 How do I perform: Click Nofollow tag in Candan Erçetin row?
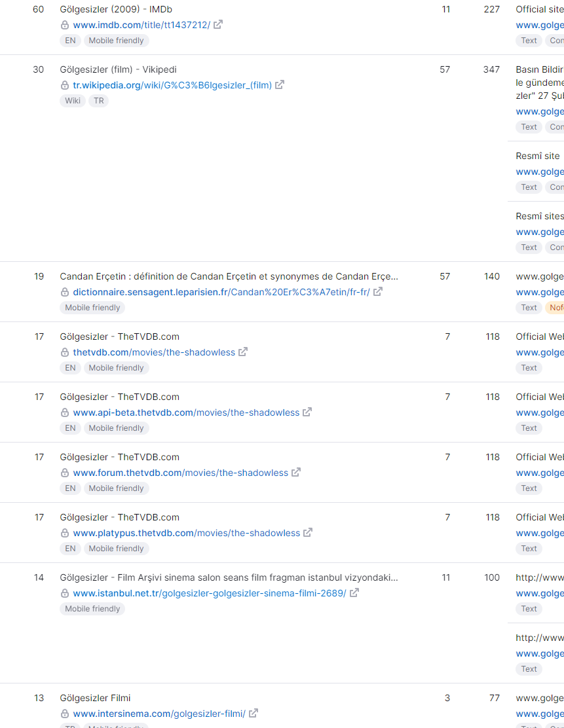tap(555, 307)
